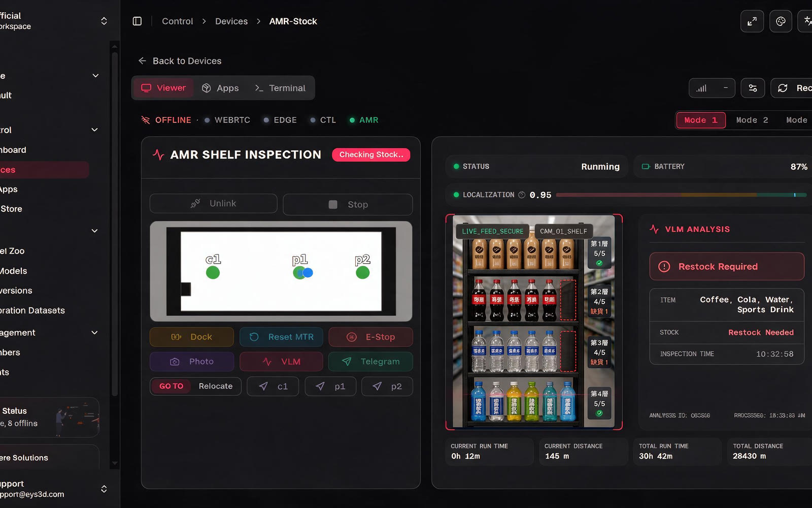Open the Viewer tab
812x508 pixels.
[x=163, y=88]
